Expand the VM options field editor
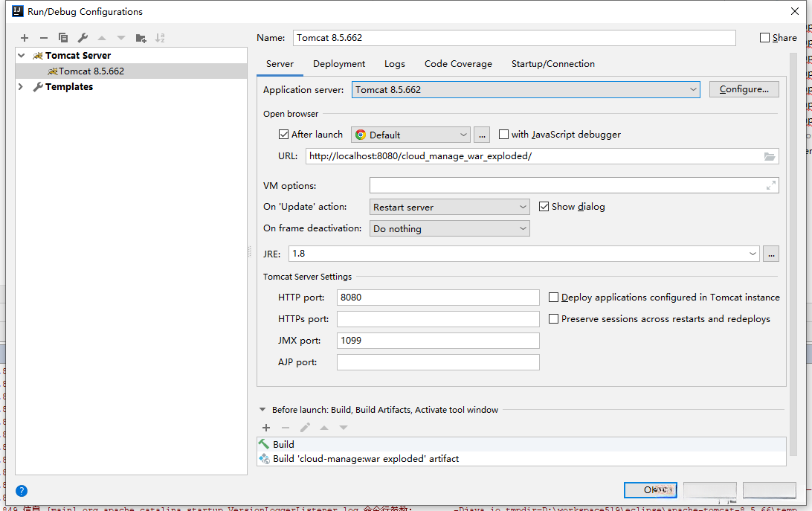This screenshot has width=812, height=511. coord(771,185)
